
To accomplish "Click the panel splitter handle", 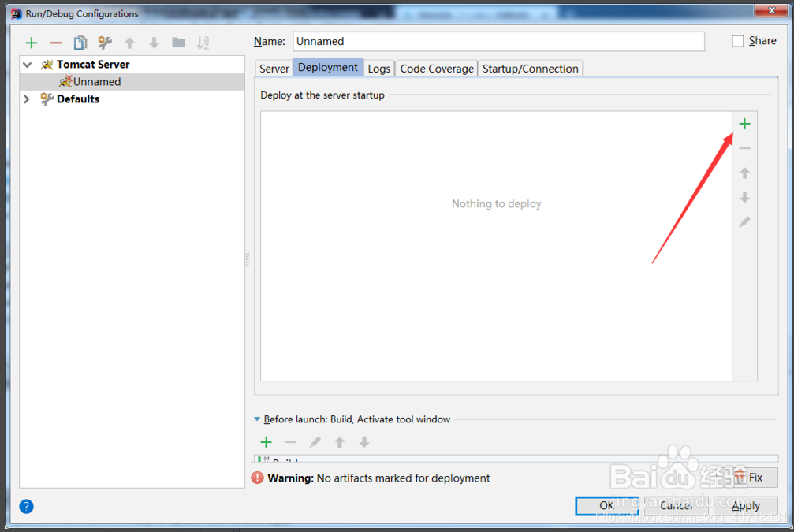I will pos(247,259).
